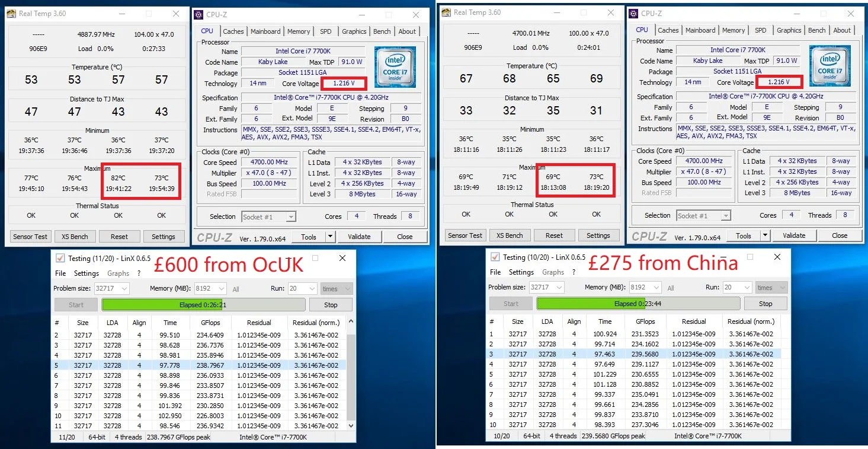Viewport: 868px width, 449px height.
Task: Open File menu in Testing (11/20) LinX window
Action: [60, 273]
